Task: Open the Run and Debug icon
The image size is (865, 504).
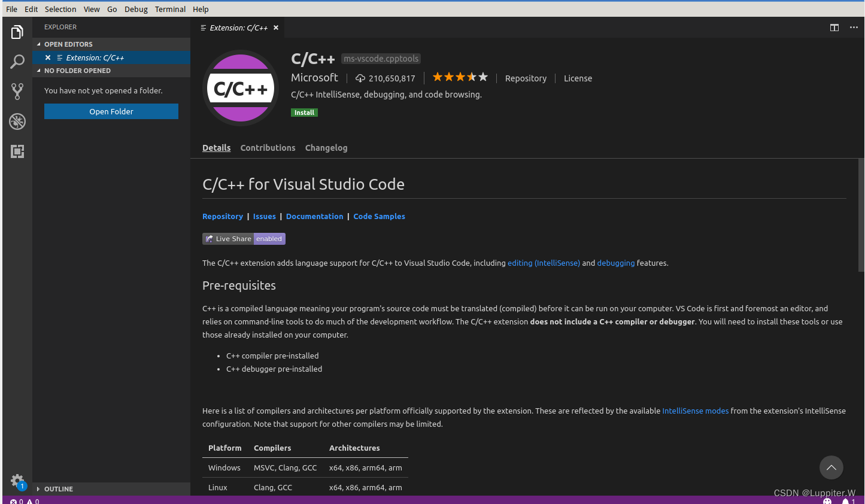Action: 17,121
